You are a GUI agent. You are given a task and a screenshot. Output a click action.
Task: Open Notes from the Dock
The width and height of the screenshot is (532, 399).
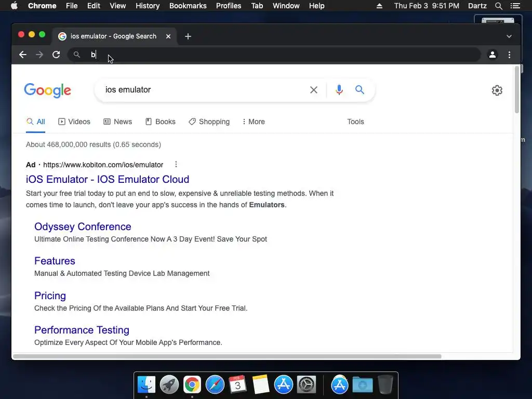261,385
